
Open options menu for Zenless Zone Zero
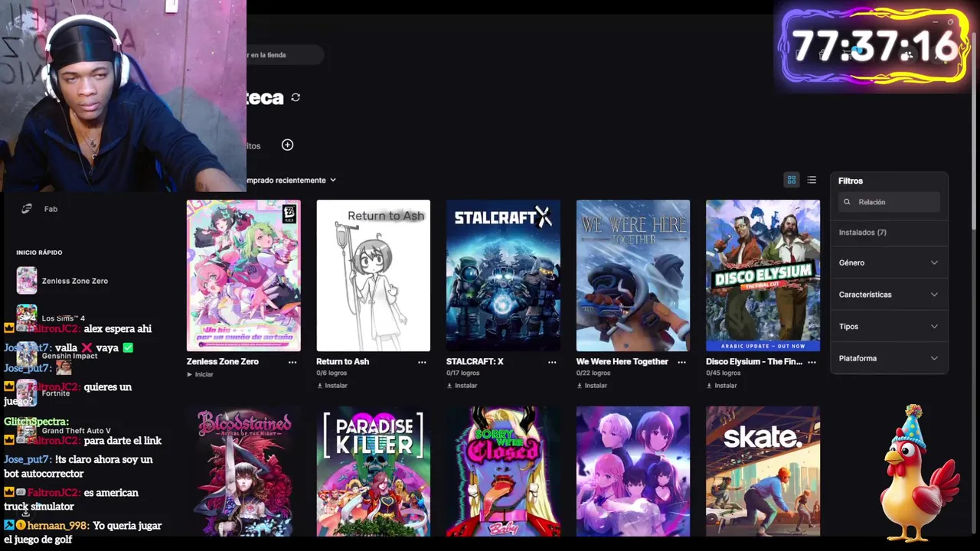pos(292,362)
